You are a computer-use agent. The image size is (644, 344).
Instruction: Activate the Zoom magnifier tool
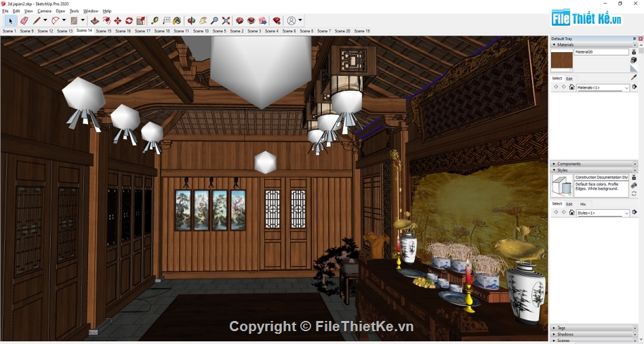(214, 20)
